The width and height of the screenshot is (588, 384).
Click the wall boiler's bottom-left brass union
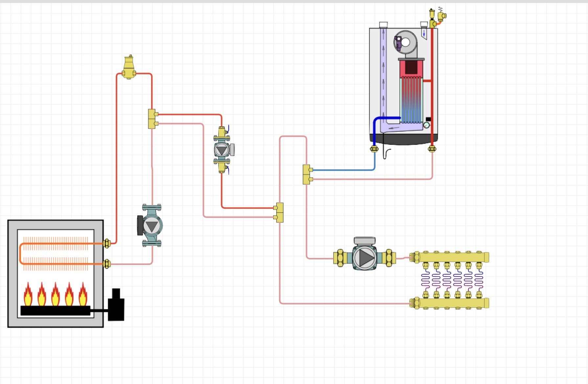374,149
